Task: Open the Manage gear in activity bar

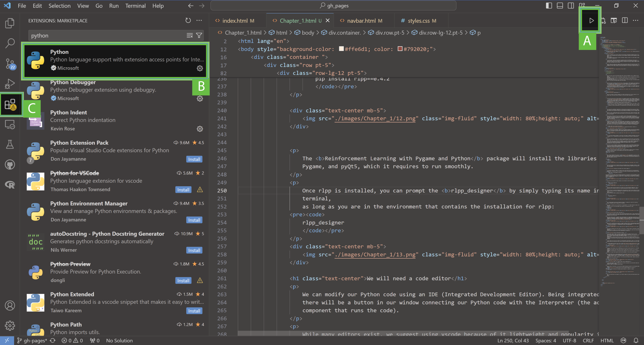Action: pyautogui.click(x=10, y=326)
